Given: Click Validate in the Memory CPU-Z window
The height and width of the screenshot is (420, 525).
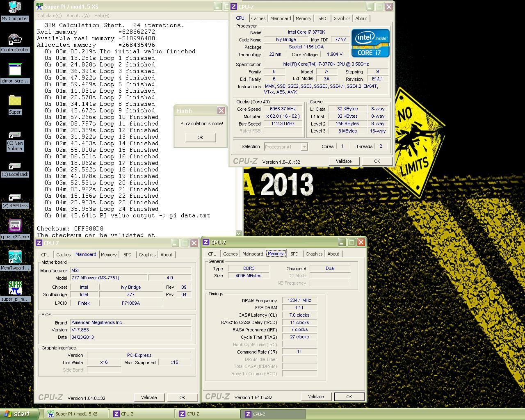Looking at the screenshot, I should pyautogui.click(x=316, y=397).
